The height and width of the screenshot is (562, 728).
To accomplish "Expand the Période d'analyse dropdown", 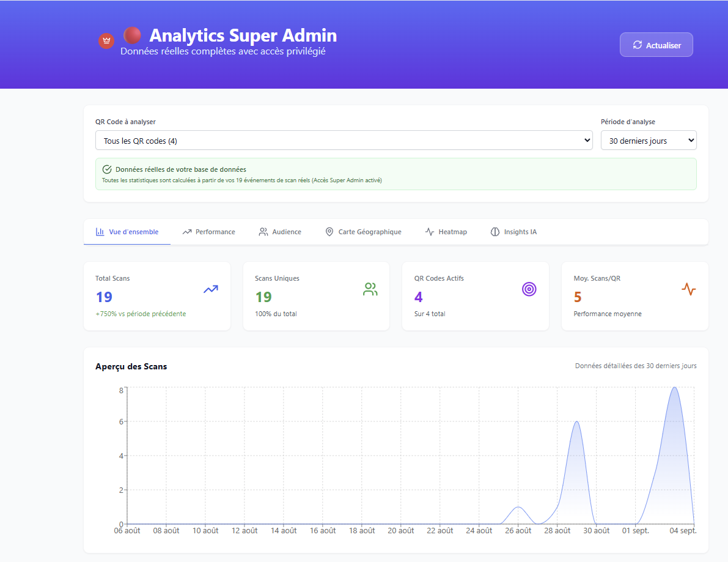I will 648,141.
